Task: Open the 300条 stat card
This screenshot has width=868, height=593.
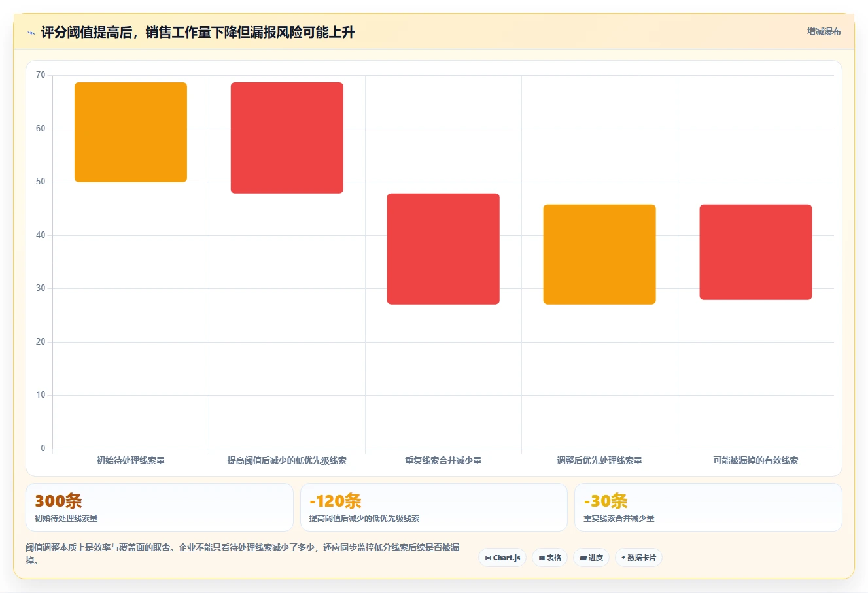Action: coord(160,507)
